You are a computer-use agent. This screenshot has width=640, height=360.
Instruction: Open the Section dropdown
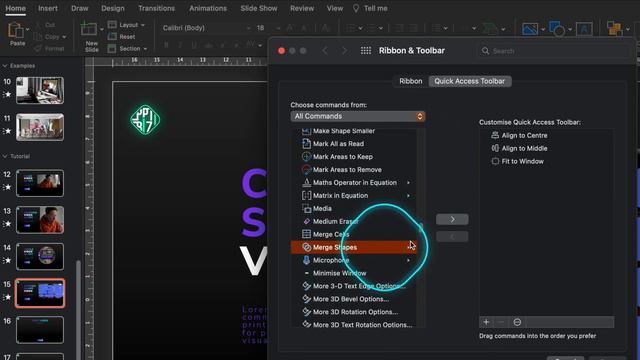(127, 49)
